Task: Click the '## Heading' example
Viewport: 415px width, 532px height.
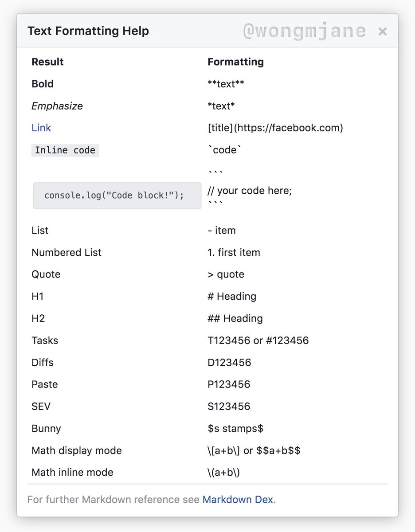Action: (235, 319)
